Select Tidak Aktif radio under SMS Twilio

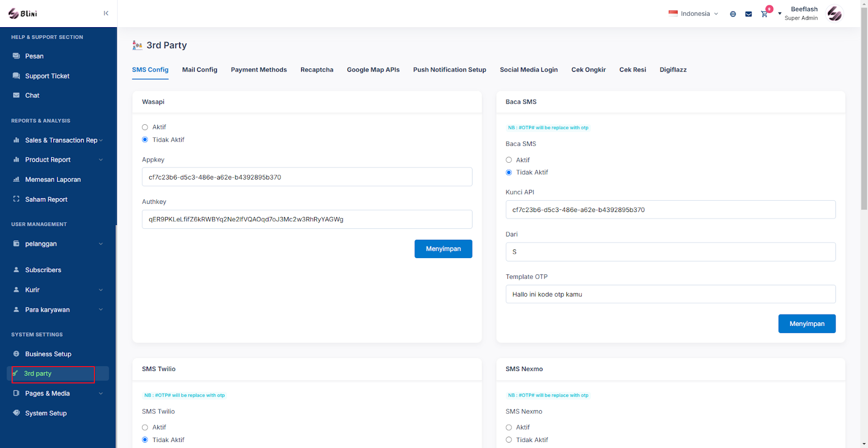pyautogui.click(x=145, y=440)
